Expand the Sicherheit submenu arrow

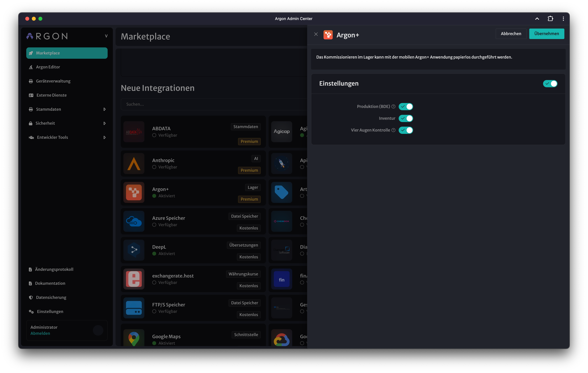[x=105, y=123]
